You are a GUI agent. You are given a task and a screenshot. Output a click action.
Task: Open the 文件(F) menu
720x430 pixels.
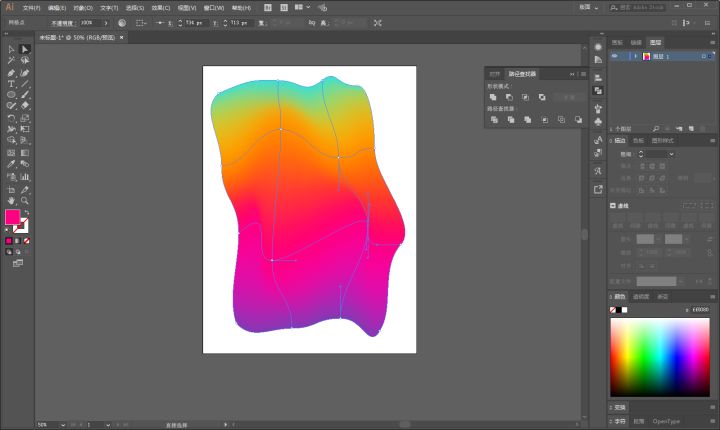(31, 7)
